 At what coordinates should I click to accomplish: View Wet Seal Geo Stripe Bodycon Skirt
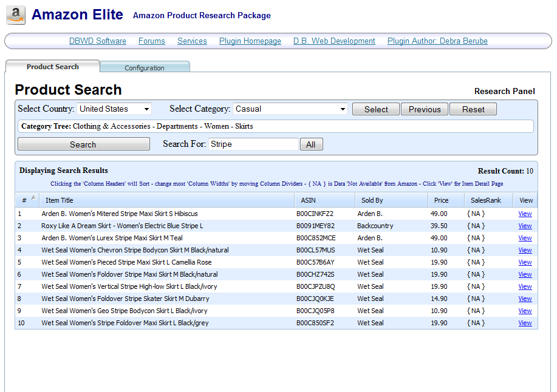point(525,311)
